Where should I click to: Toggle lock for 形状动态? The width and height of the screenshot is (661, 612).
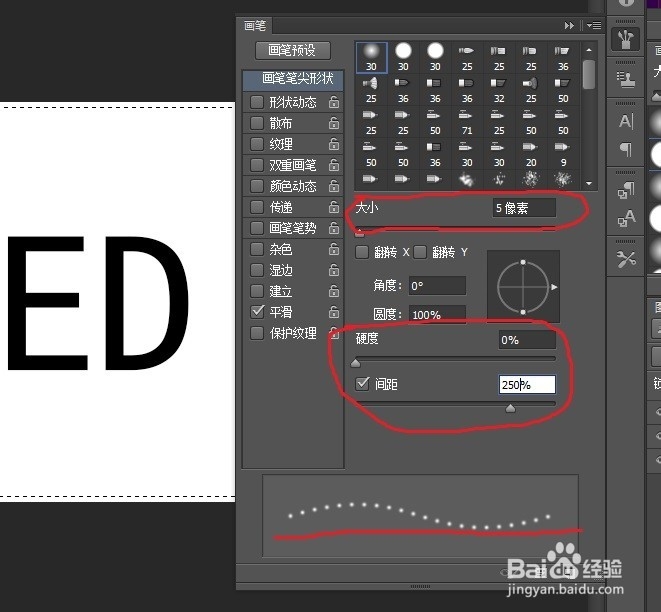pyautogui.click(x=334, y=102)
